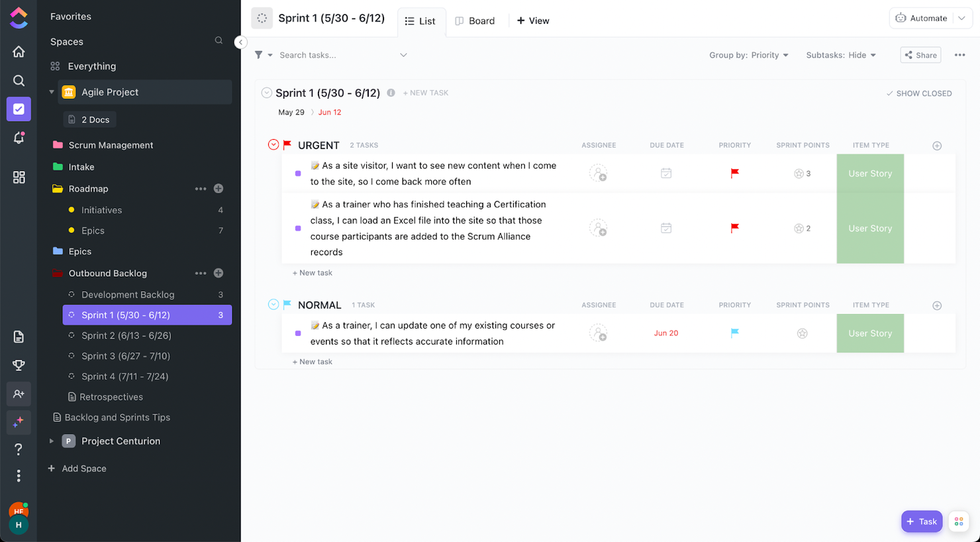Expand the Automate dropdown arrow
Viewport: 980px width, 542px height.
point(961,19)
